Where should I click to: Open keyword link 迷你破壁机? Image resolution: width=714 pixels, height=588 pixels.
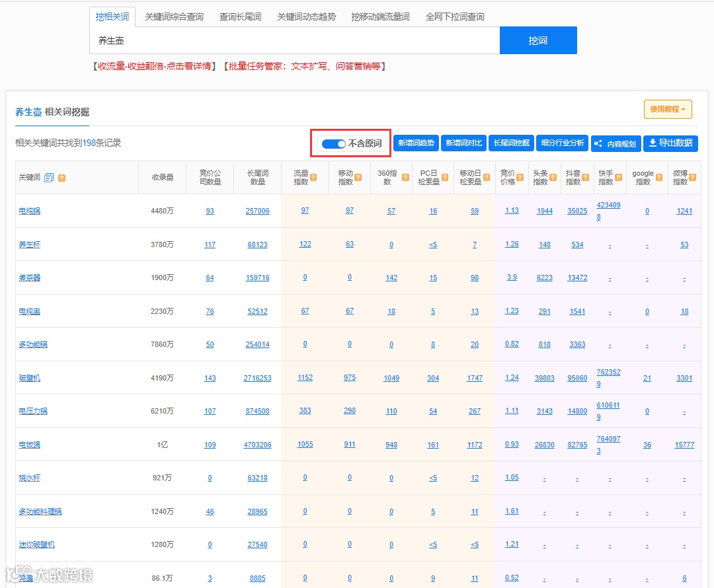pyautogui.click(x=36, y=544)
